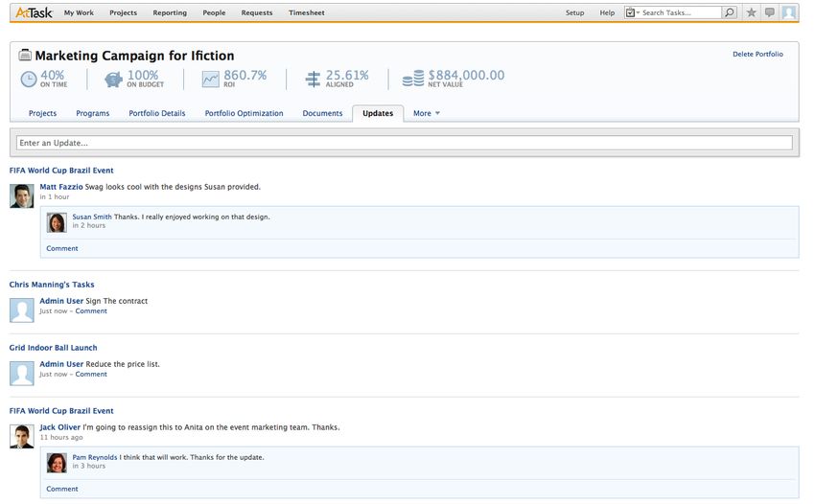Open Jack Oliver's name link
The image size is (815, 504).
coord(60,427)
